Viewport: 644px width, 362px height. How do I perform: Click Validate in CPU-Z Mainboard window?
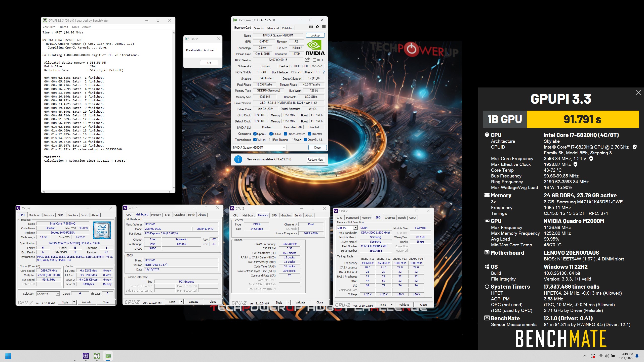(193, 302)
